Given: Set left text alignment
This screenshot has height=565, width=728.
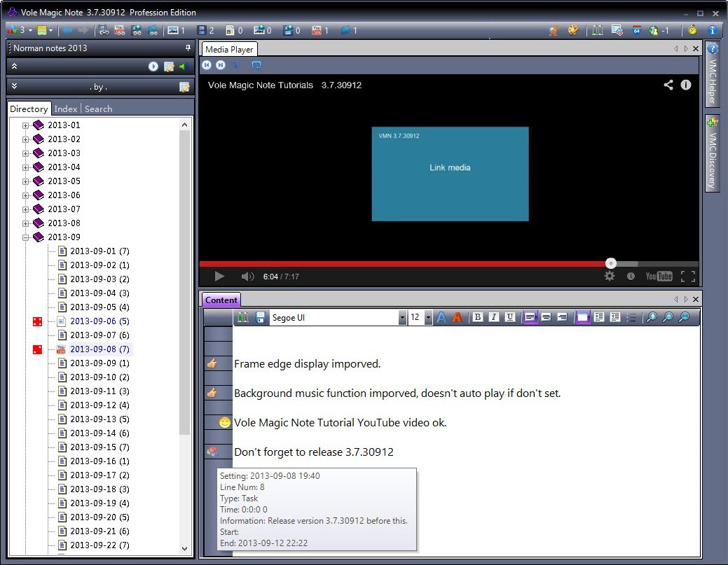Looking at the screenshot, I should [530, 317].
